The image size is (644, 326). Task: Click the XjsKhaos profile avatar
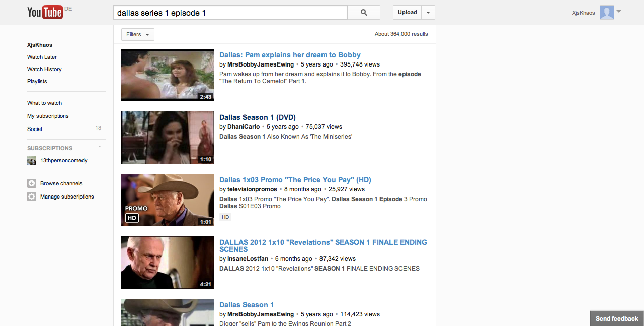point(607,13)
